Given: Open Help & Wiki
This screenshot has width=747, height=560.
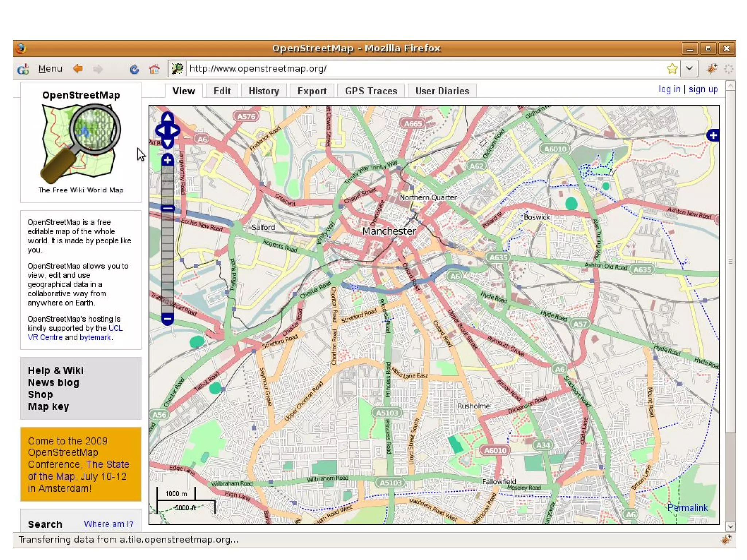Looking at the screenshot, I should point(56,371).
